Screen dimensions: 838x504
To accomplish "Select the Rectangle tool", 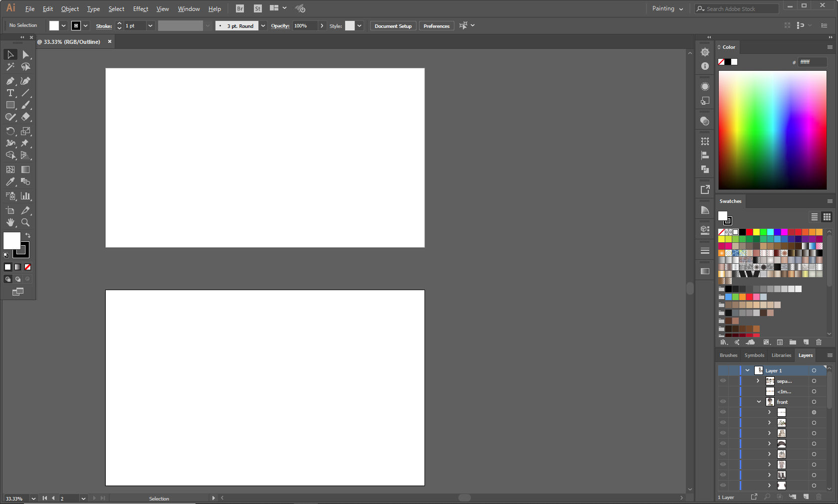I will 10,105.
